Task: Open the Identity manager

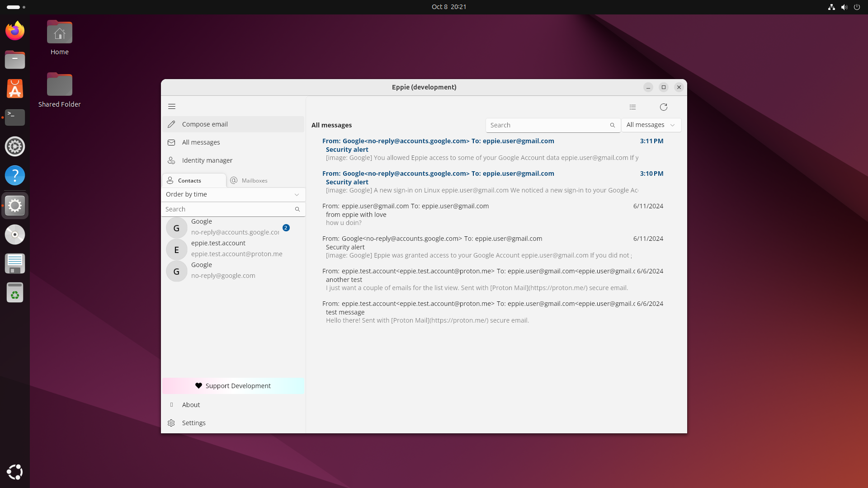Action: click(x=207, y=160)
